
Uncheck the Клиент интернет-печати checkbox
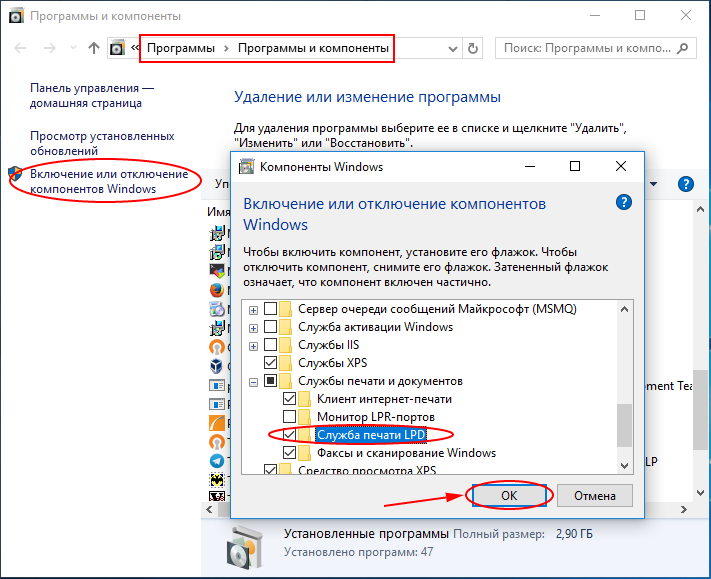[x=289, y=399]
